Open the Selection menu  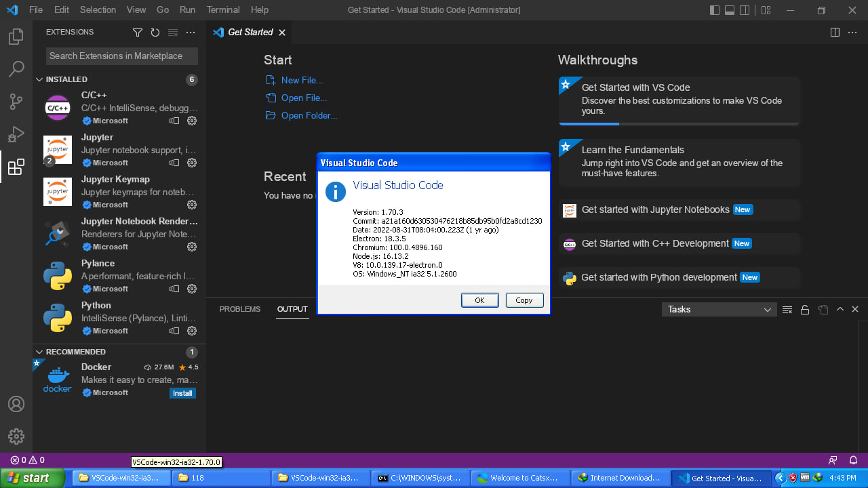98,10
